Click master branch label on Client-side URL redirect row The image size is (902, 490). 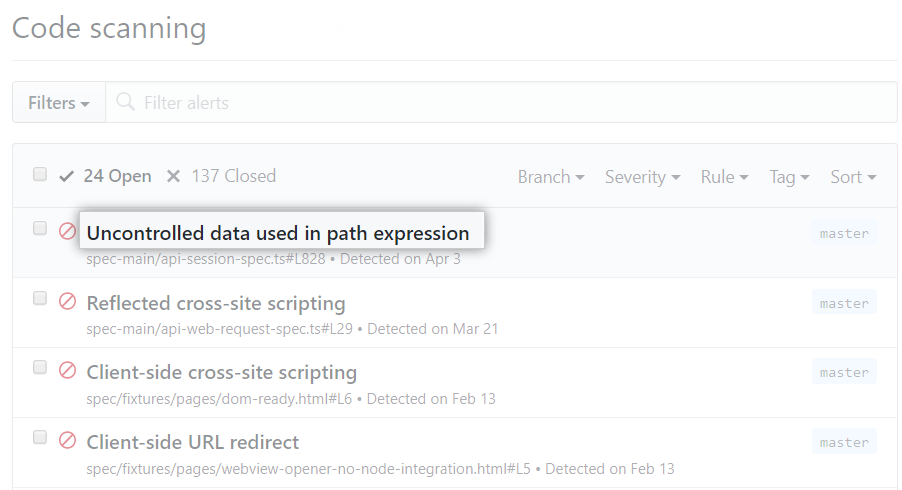tap(844, 442)
